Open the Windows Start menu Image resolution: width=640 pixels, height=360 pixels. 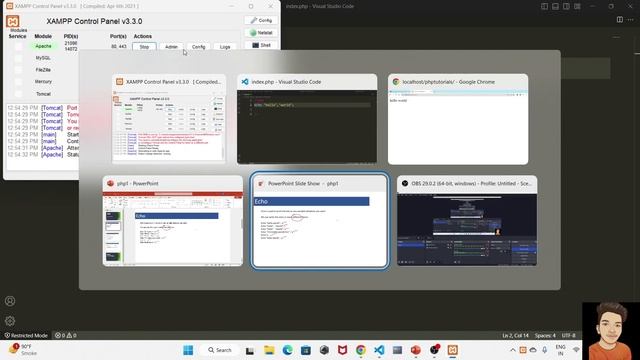[188, 350]
